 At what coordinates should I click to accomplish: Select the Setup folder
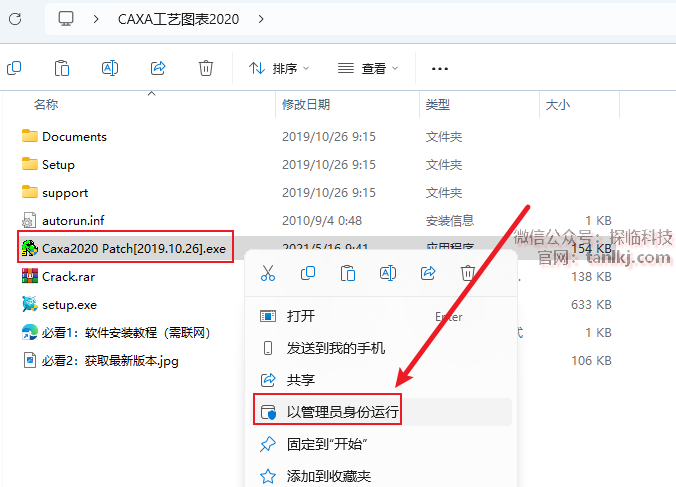[58, 165]
